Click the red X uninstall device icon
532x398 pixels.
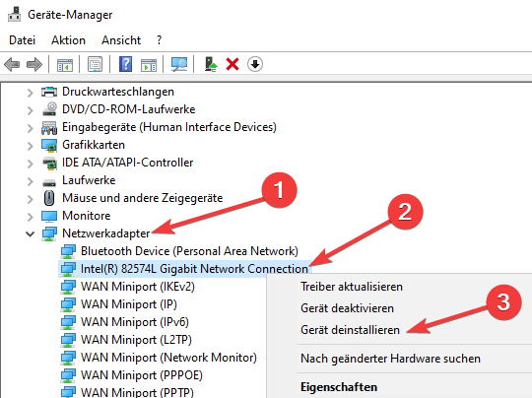coord(233,64)
